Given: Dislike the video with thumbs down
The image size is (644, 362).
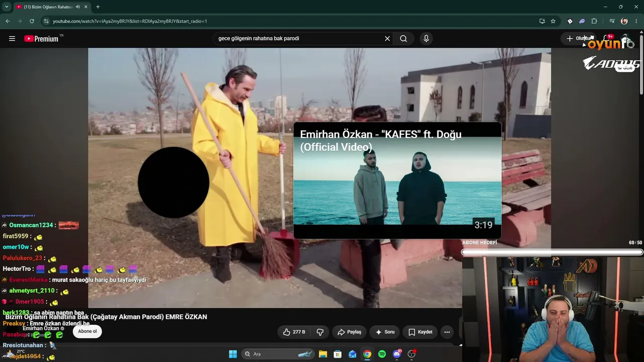Looking at the screenshot, I should coord(320,332).
